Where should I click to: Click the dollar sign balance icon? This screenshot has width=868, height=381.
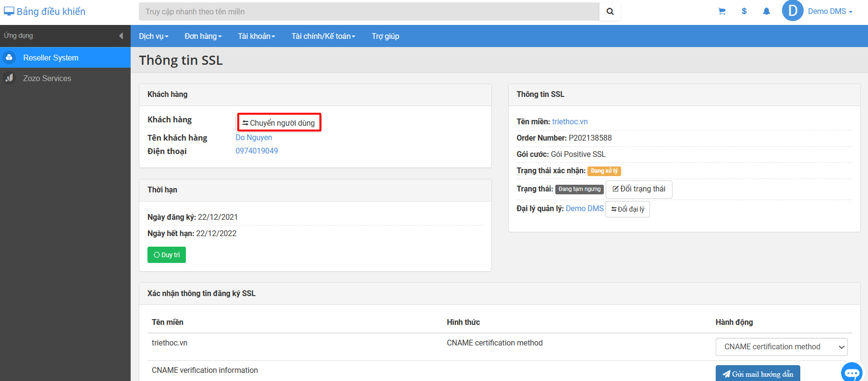744,11
